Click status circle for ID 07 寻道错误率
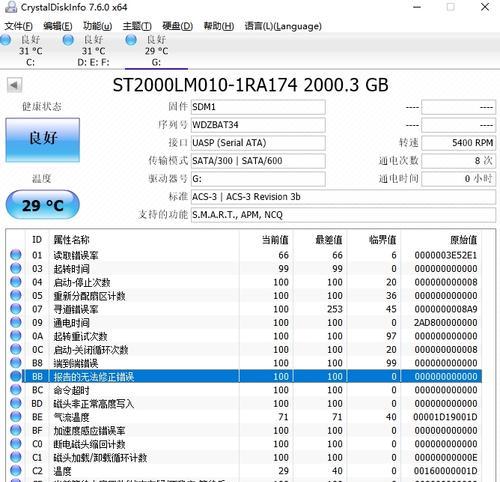Screen dimensions: 500x482 (x=15, y=309)
